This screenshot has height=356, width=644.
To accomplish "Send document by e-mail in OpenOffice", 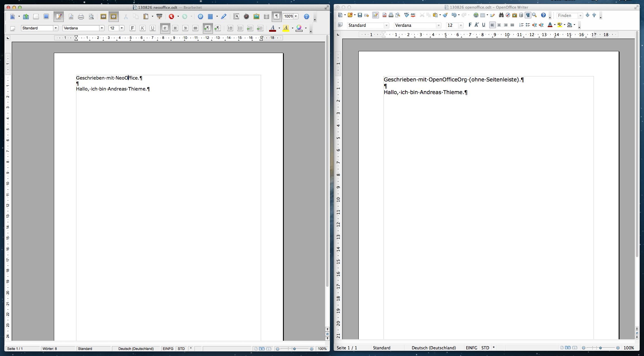I will [367, 15].
